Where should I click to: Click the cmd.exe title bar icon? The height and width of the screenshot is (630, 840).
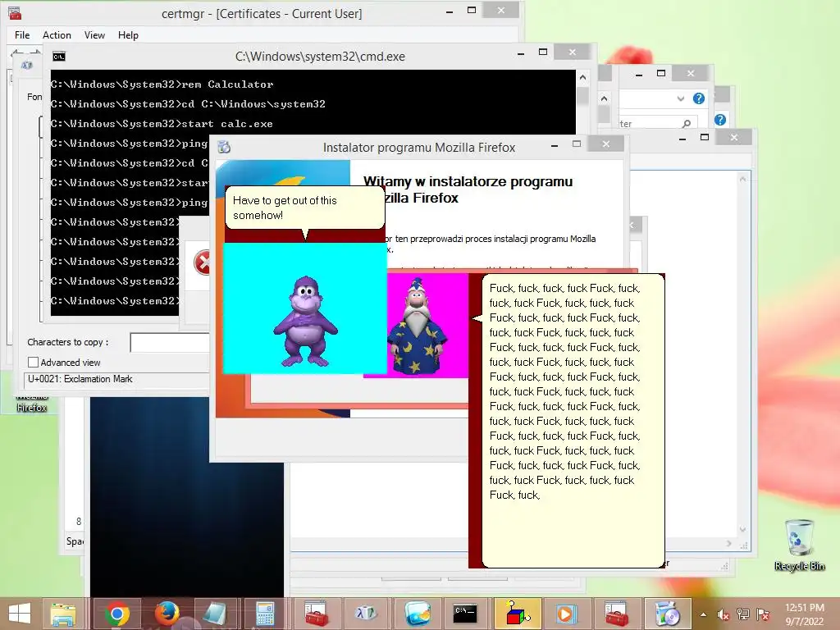[x=59, y=57]
